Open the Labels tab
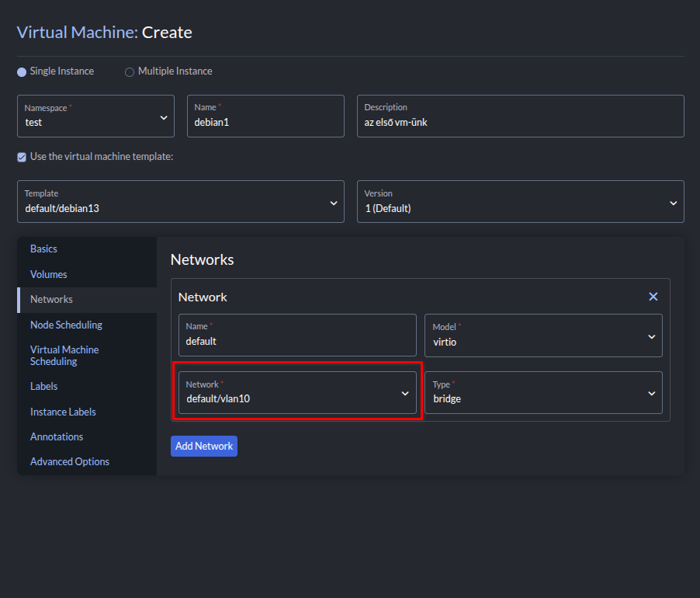 43,386
